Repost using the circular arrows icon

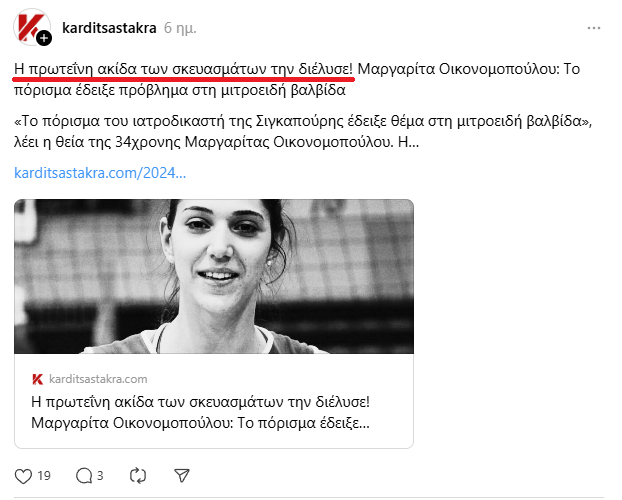pos(138,476)
